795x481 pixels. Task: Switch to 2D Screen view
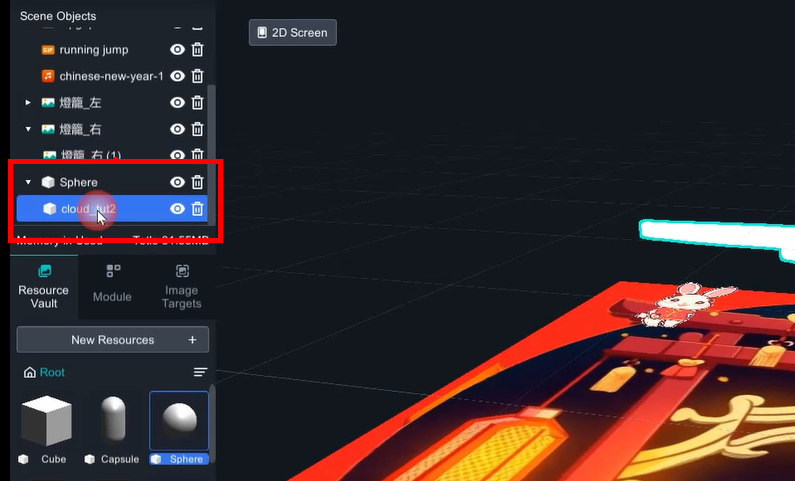point(292,32)
